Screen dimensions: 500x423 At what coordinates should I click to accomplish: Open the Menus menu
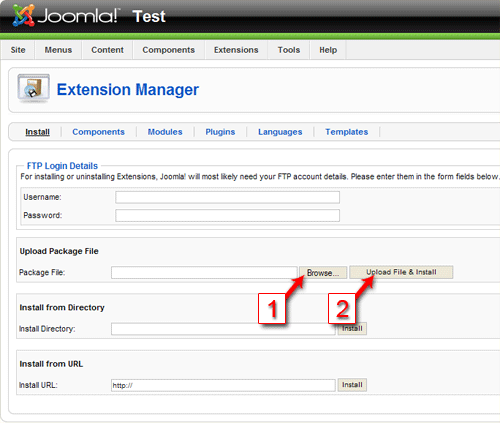click(58, 50)
